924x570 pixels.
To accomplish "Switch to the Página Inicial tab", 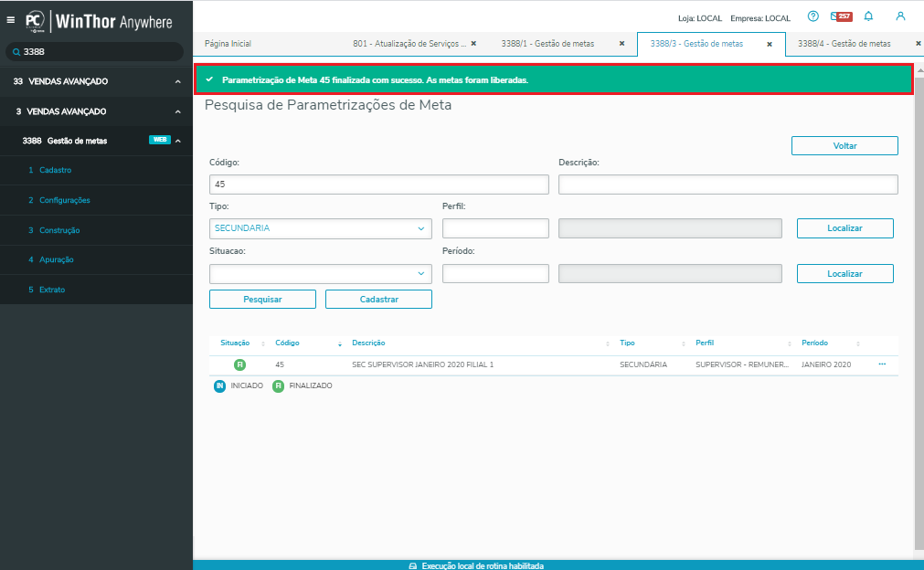I will (228, 44).
